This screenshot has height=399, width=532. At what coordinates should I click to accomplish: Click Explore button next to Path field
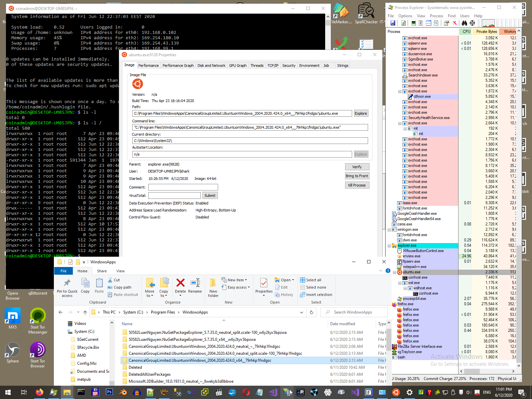pos(361,113)
